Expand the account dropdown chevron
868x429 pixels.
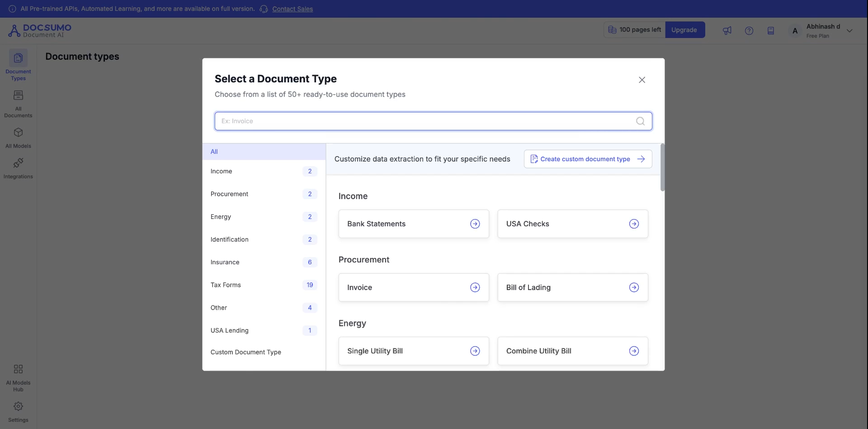(x=849, y=31)
